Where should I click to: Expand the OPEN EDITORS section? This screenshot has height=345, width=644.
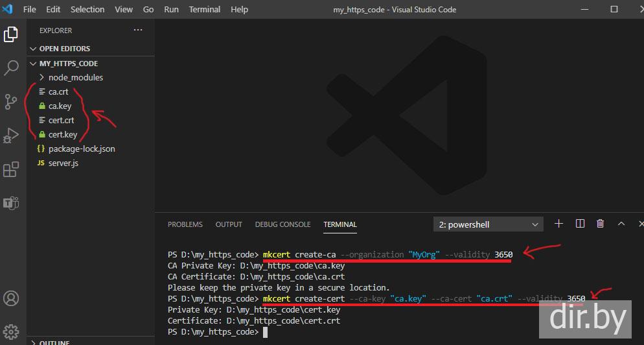(x=64, y=49)
